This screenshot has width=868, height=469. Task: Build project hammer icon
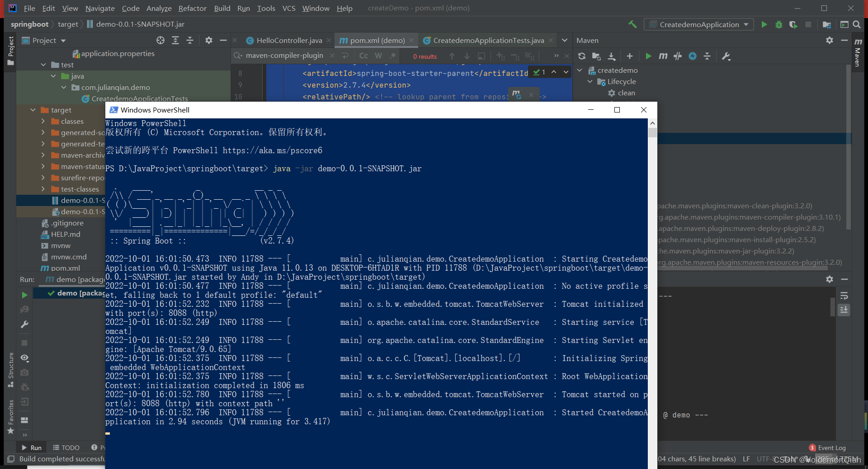coord(632,24)
